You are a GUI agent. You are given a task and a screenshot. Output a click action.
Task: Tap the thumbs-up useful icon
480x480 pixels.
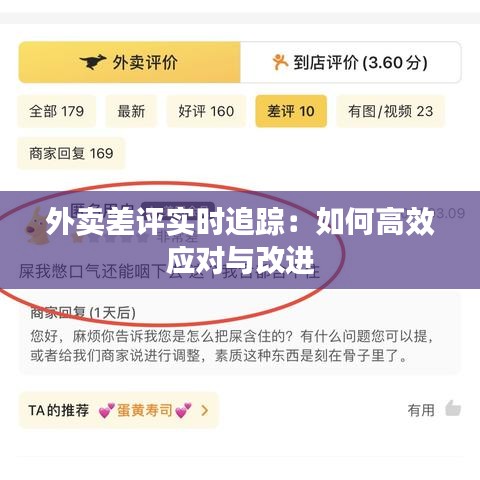click(x=453, y=409)
